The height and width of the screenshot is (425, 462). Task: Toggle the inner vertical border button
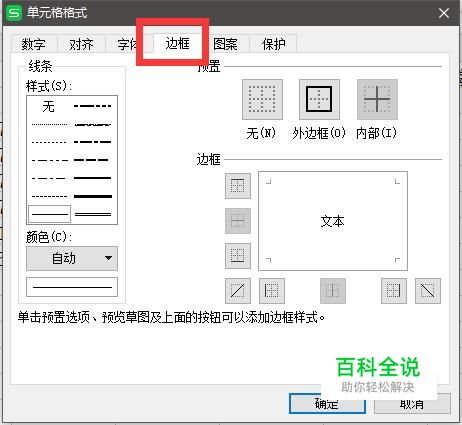333,291
